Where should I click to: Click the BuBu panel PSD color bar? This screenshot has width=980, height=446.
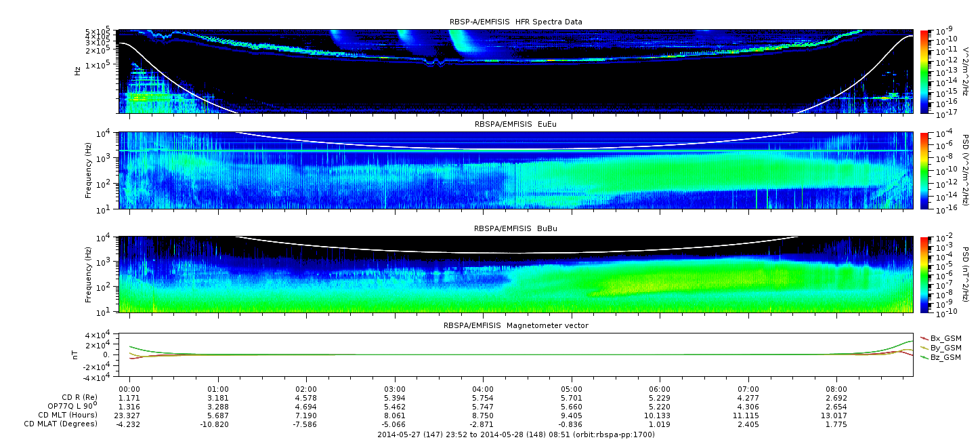coord(924,274)
